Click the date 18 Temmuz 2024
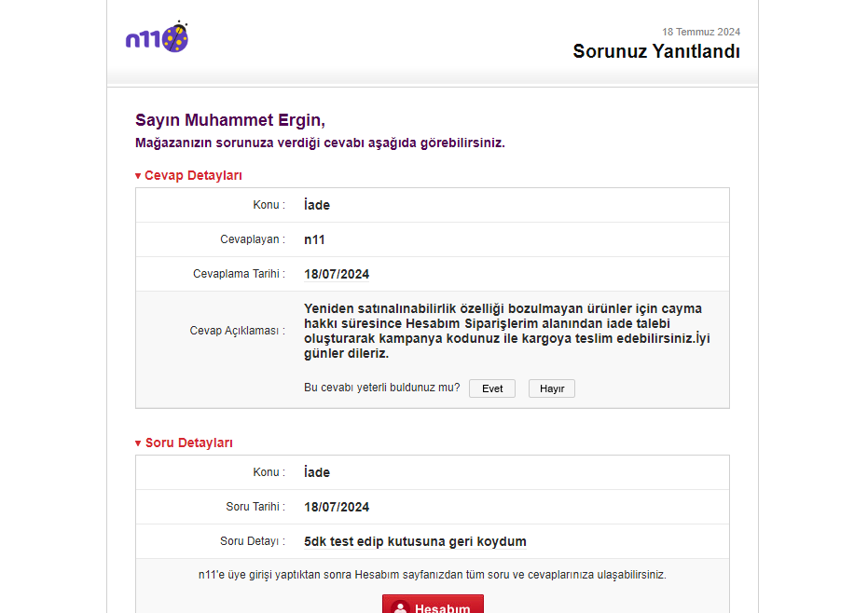Image resolution: width=868 pixels, height=613 pixels. (701, 32)
